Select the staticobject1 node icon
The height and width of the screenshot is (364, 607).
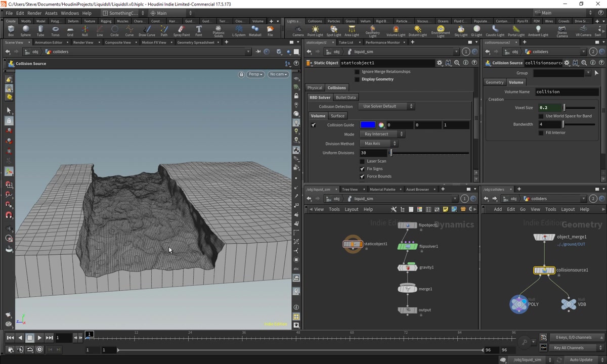click(353, 244)
